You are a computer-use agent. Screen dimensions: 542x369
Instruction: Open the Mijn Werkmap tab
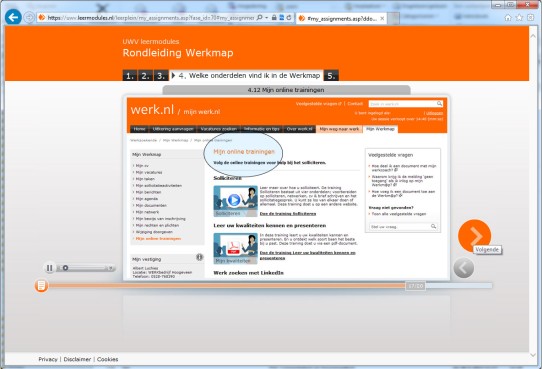[x=380, y=129]
